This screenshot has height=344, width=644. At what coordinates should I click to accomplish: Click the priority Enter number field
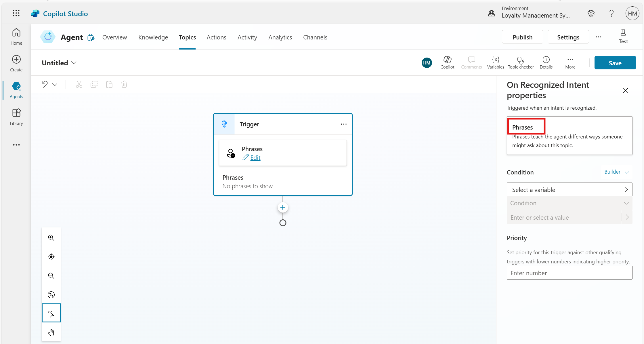coord(569,273)
